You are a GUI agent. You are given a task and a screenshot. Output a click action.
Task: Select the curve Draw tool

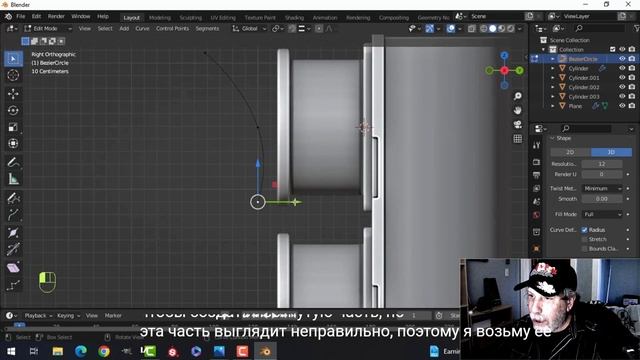(13, 198)
